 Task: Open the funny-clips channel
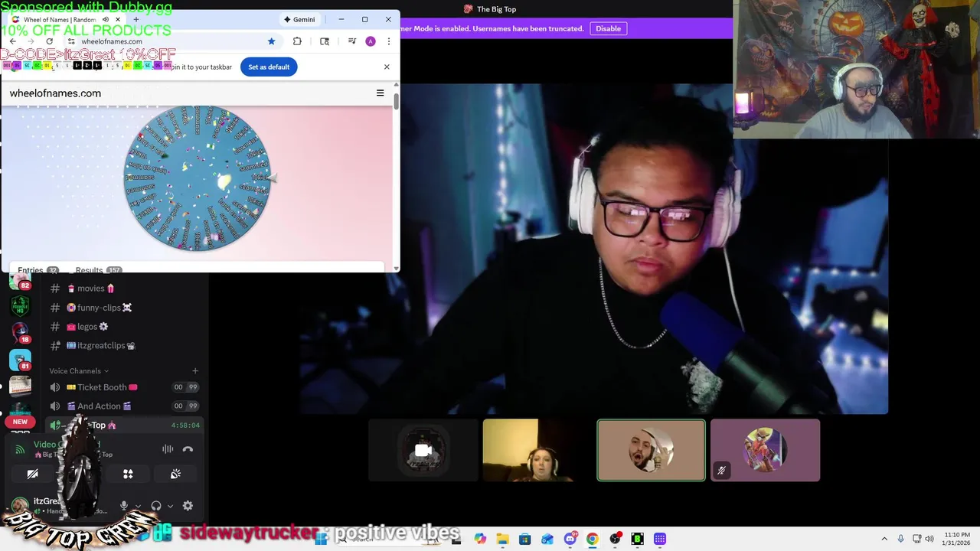(x=123, y=308)
